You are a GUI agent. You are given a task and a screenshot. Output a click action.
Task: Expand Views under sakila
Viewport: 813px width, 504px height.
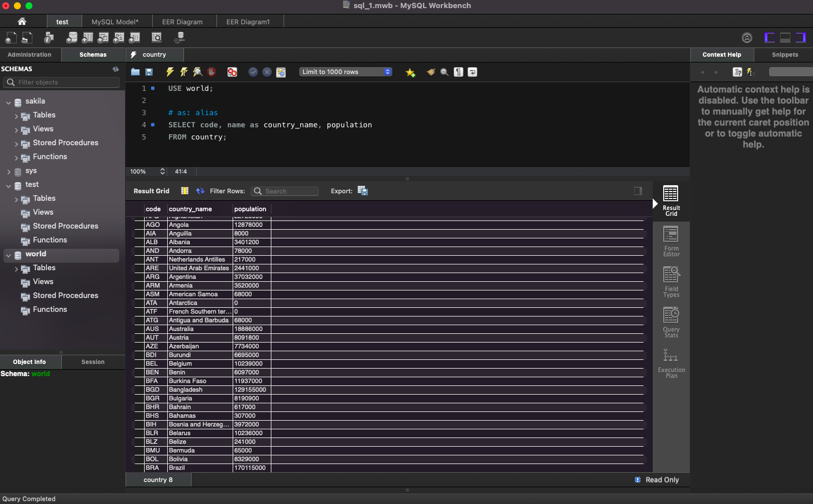tap(16, 130)
